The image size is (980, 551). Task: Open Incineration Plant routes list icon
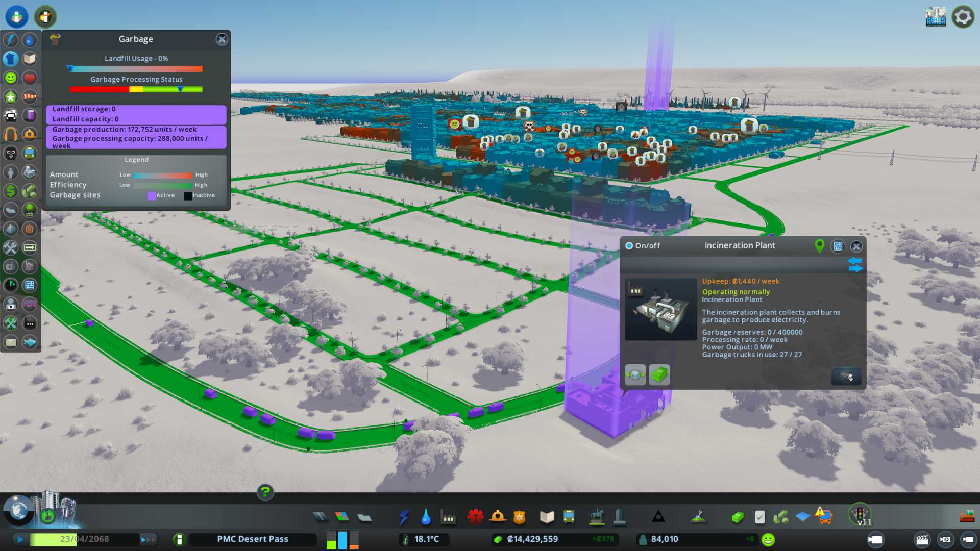[x=838, y=246]
